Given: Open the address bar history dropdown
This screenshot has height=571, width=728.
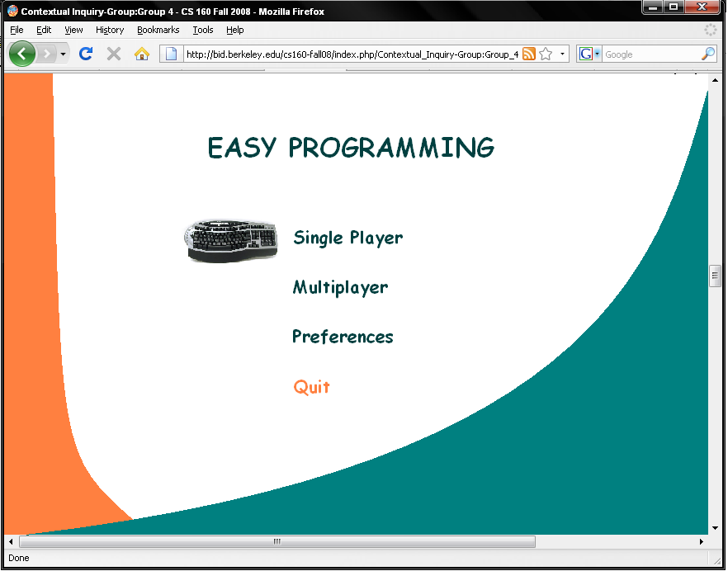Looking at the screenshot, I should coord(562,54).
